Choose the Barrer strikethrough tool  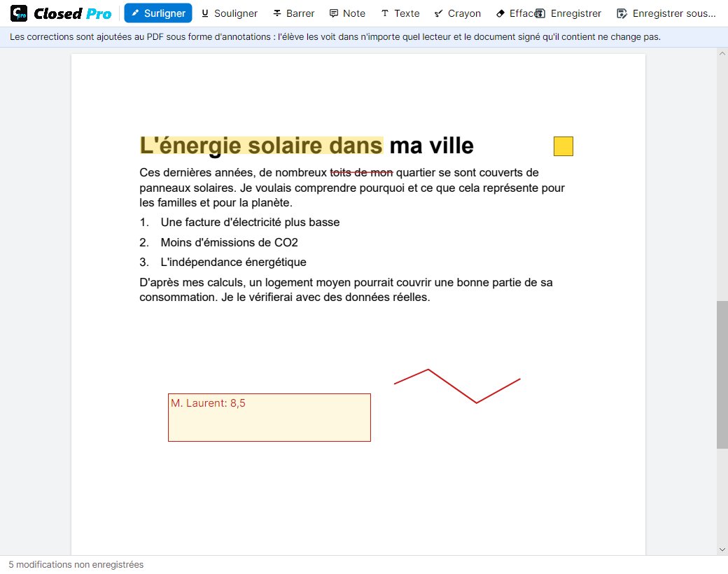294,13
